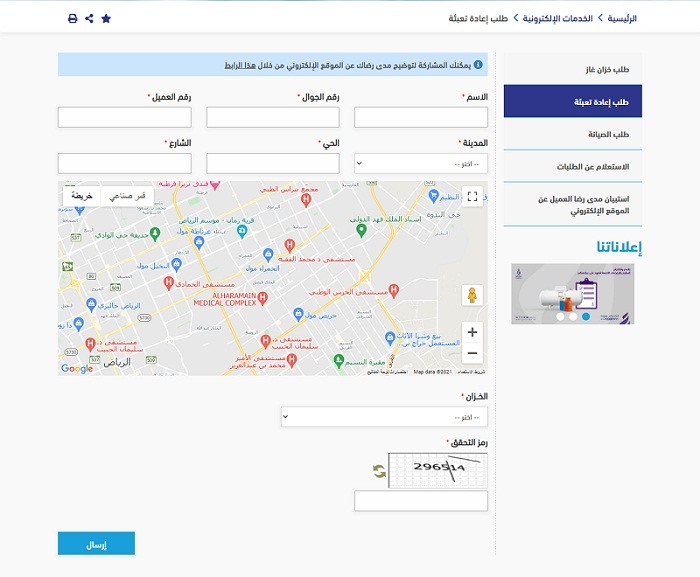Go to الرئيسية breadcrumb link
Screen dimensions: 700x577
click(x=622, y=18)
